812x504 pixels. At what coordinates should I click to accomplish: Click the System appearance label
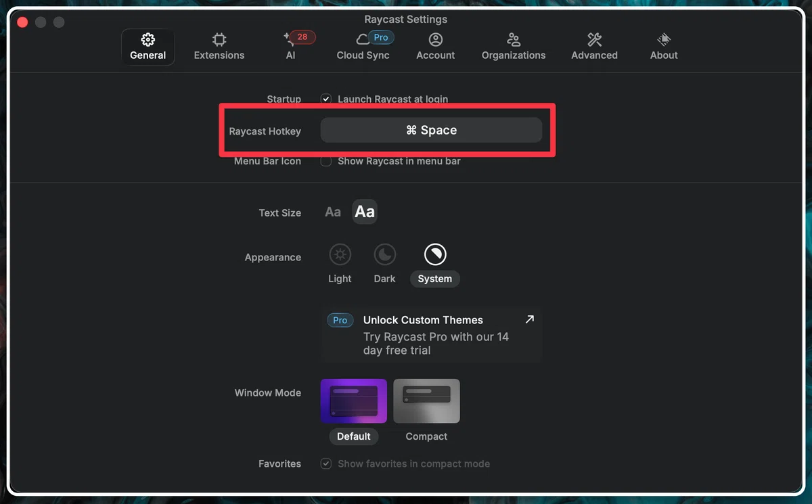435,279
